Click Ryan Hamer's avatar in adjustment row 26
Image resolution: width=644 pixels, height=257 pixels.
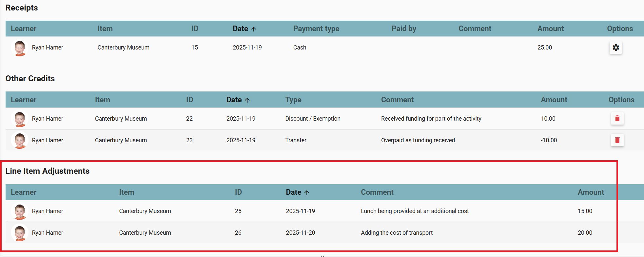coord(20,233)
